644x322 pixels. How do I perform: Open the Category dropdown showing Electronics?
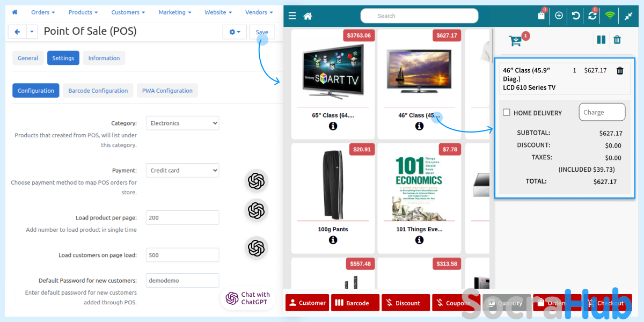pos(182,123)
